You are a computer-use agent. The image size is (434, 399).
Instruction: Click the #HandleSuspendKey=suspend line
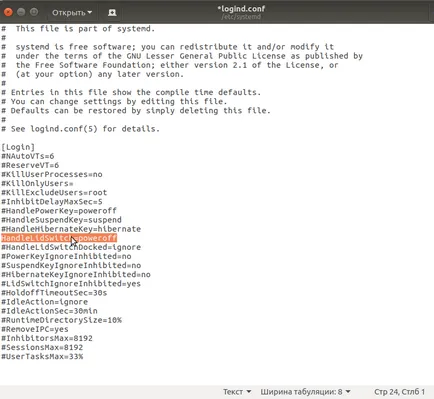(61, 220)
